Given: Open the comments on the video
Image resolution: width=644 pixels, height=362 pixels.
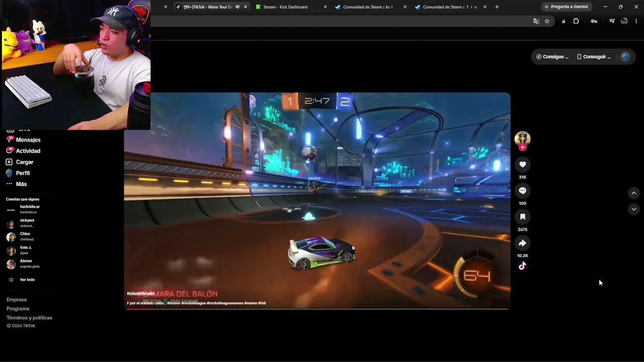Looking at the screenshot, I should click(522, 191).
